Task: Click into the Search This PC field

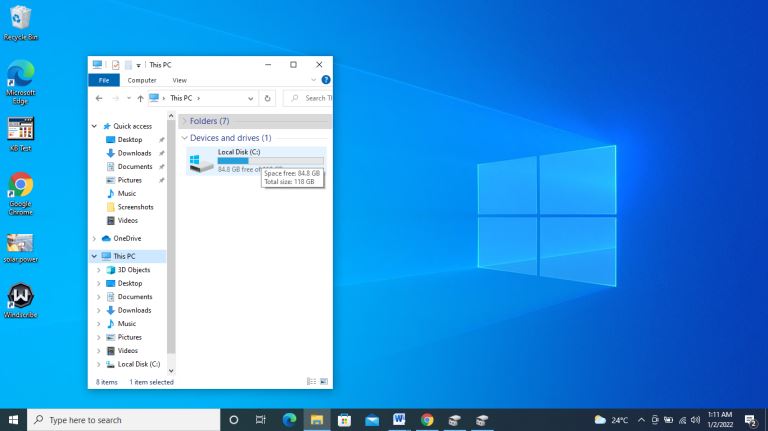Action: tap(309, 98)
